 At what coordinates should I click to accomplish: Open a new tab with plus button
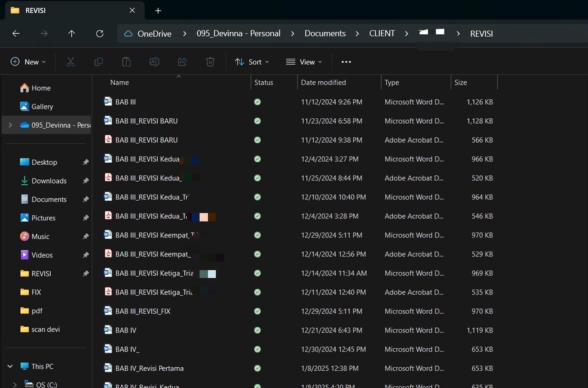(158, 10)
